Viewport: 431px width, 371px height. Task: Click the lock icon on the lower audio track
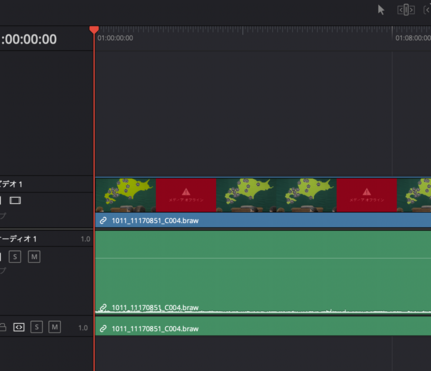coord(3,327)
